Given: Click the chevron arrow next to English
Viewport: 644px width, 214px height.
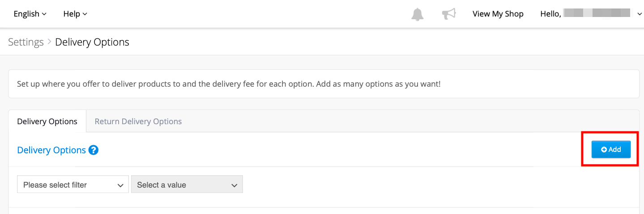Looking at the screenshot, I should (x=44, y=14).
